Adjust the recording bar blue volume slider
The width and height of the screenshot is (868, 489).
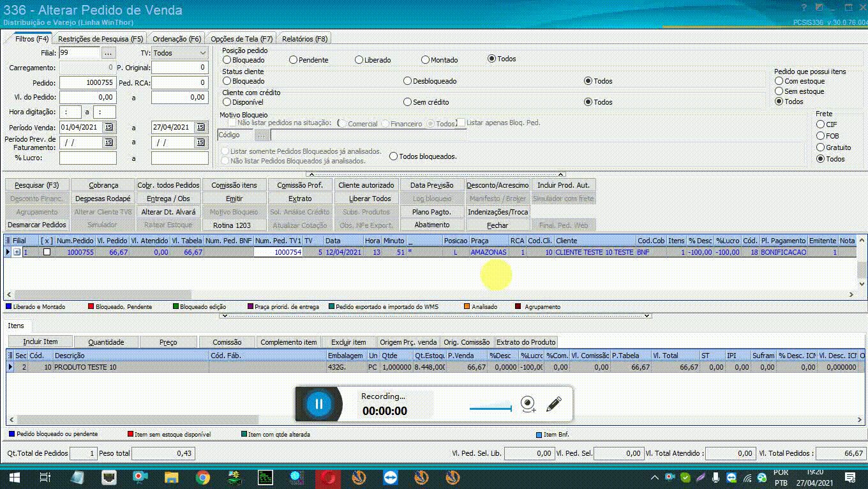pyautogui.click(x=491, y=409)
